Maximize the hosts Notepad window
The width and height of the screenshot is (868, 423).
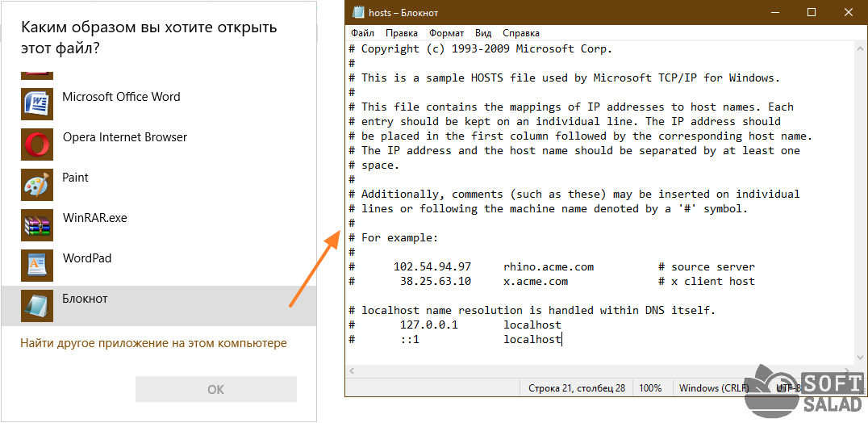tap(812, 13)
